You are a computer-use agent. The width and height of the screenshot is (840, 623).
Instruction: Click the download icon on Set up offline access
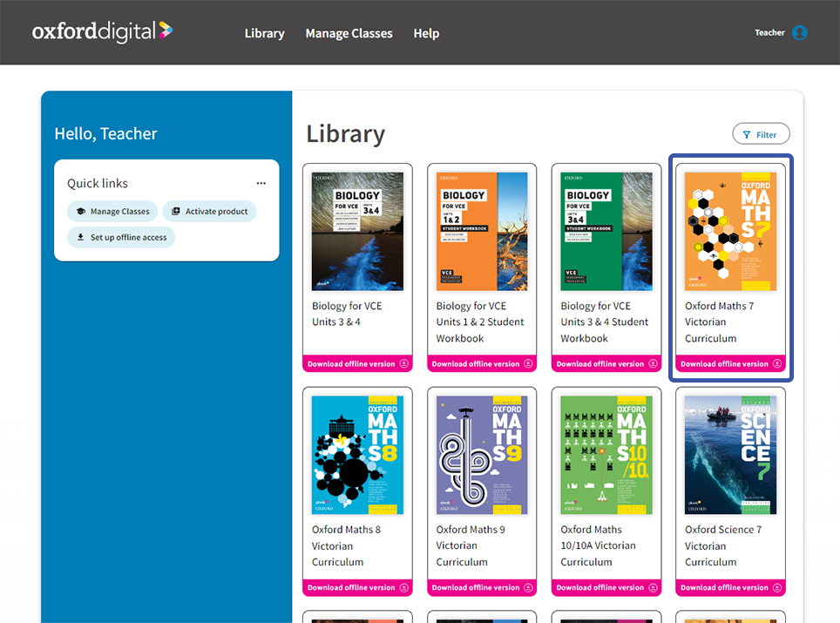click(x=80, y=237)
